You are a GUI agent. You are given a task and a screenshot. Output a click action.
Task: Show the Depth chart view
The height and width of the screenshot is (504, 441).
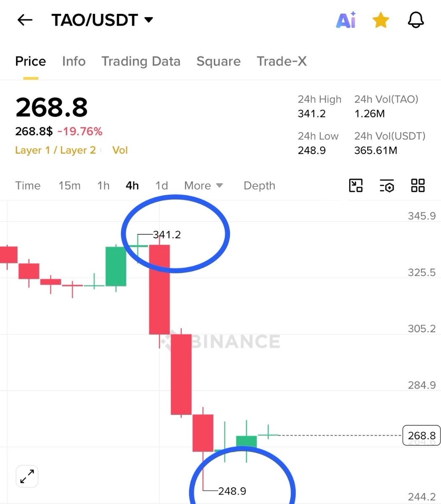(259, 186)
